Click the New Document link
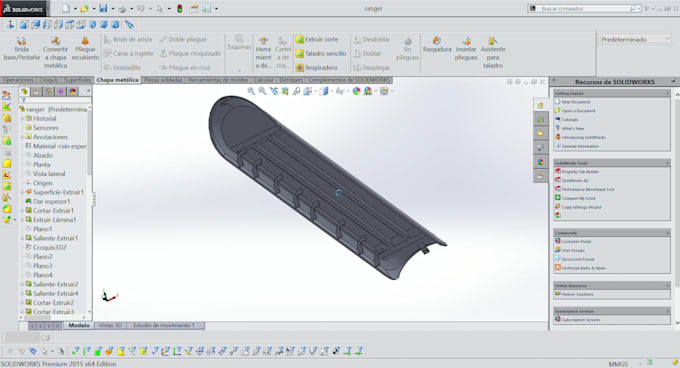This screenshot has width=680, height=368. 575,102
